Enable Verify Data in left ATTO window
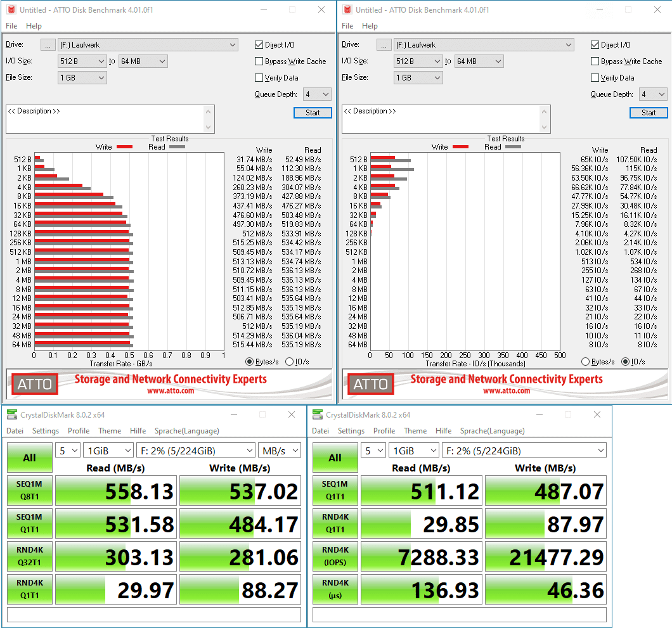Viewport: 672px width, 628px height. 259,77
